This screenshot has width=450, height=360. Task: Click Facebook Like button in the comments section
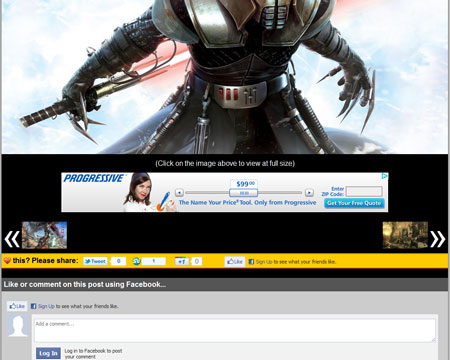click(17, 306)
